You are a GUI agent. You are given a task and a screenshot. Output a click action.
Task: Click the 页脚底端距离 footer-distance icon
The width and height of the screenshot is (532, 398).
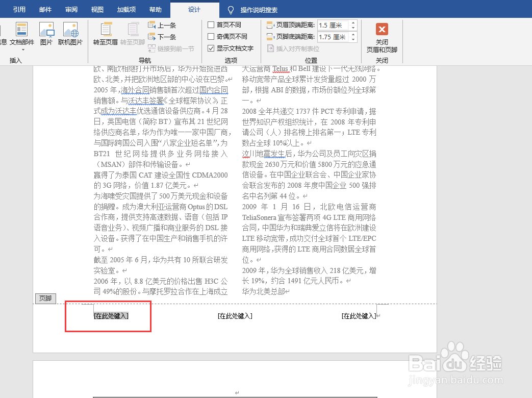coord(270,37)
